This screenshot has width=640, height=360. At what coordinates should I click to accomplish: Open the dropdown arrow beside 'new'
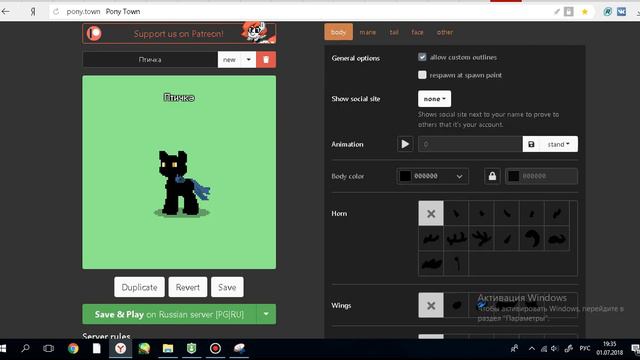(249, 60)
